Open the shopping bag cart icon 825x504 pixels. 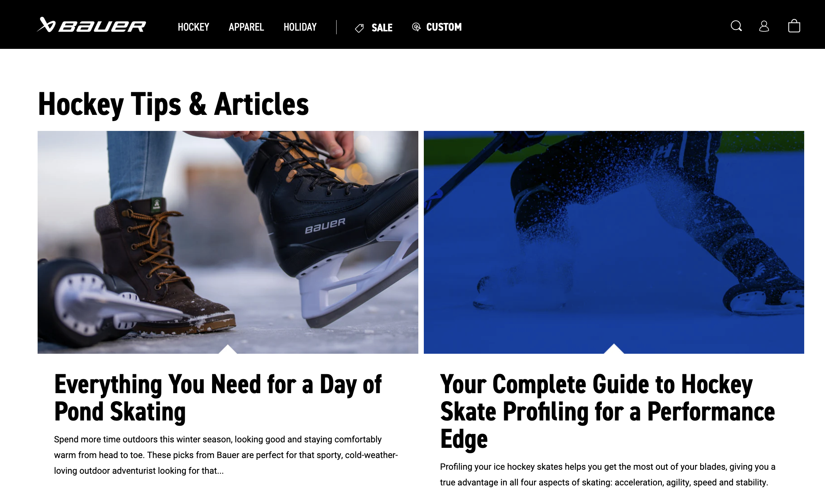(794, 26)
